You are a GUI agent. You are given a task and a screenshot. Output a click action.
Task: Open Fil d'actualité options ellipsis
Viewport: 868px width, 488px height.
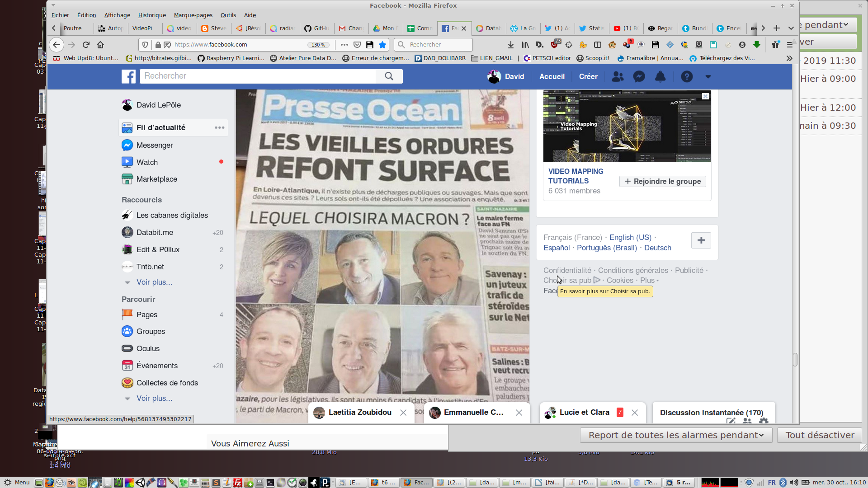(x=220, y=128)
